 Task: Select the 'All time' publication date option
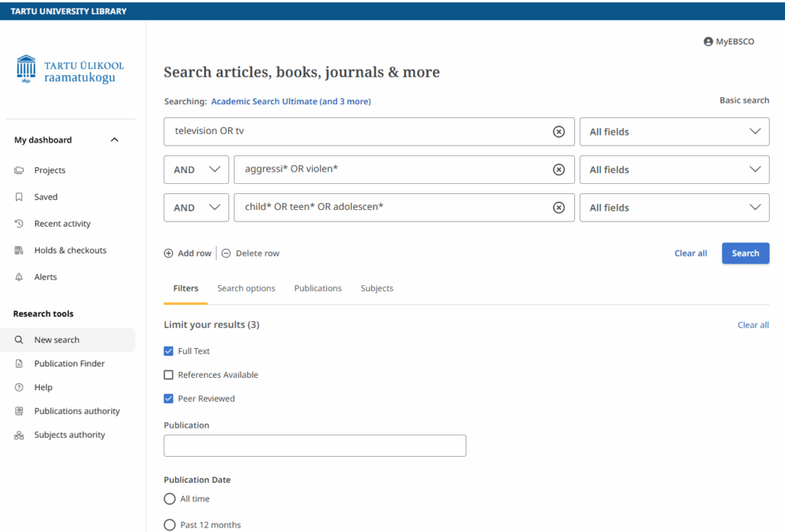[170, 499]
